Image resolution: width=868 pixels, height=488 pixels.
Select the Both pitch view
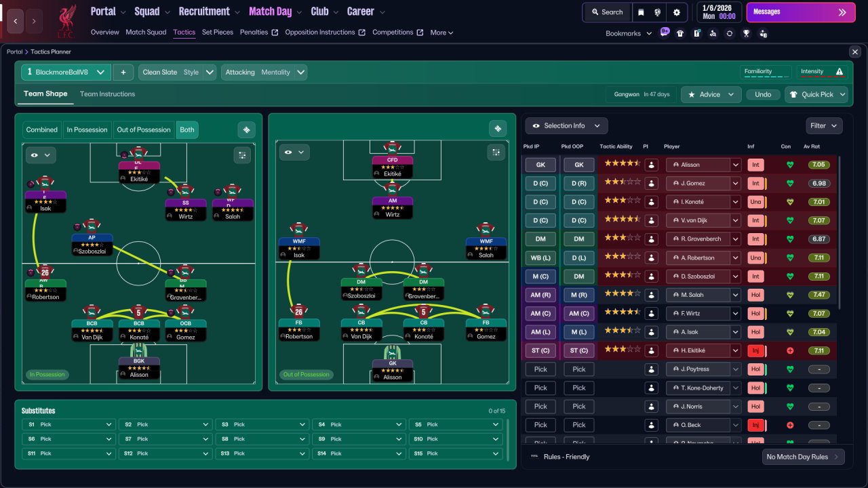[187, 129]
